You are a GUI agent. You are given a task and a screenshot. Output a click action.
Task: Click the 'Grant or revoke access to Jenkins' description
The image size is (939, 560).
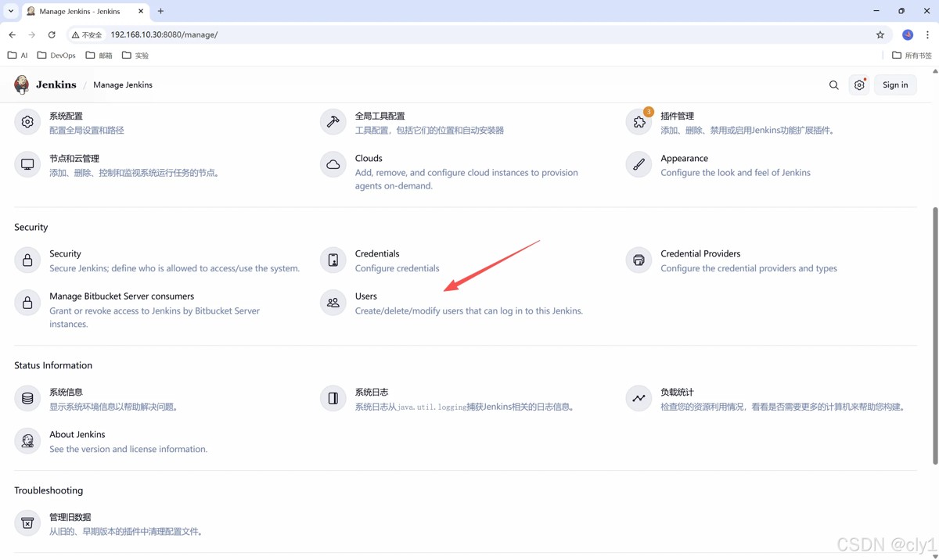[x=154, y=317]
